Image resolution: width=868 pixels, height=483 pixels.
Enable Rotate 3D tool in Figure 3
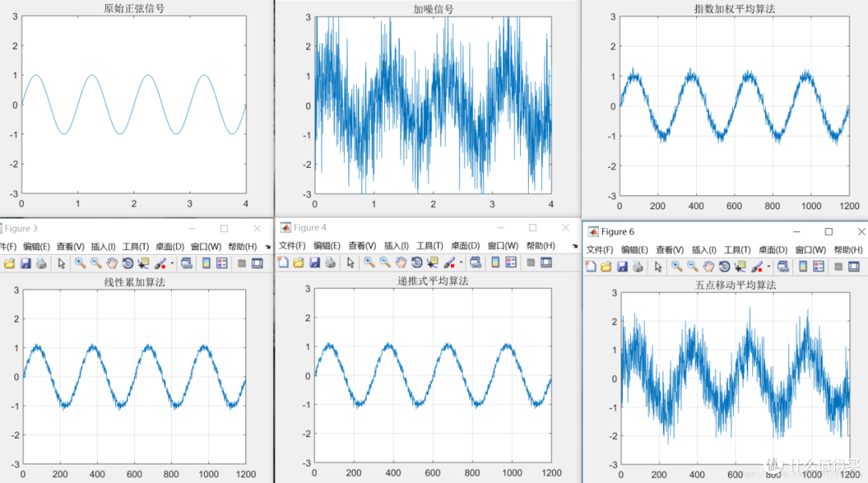pyautogui.click(x=127, y=264)
